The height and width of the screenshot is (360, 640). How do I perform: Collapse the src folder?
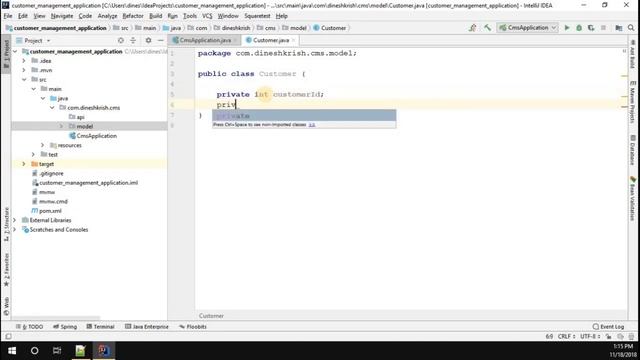click(x=24, y=80)
